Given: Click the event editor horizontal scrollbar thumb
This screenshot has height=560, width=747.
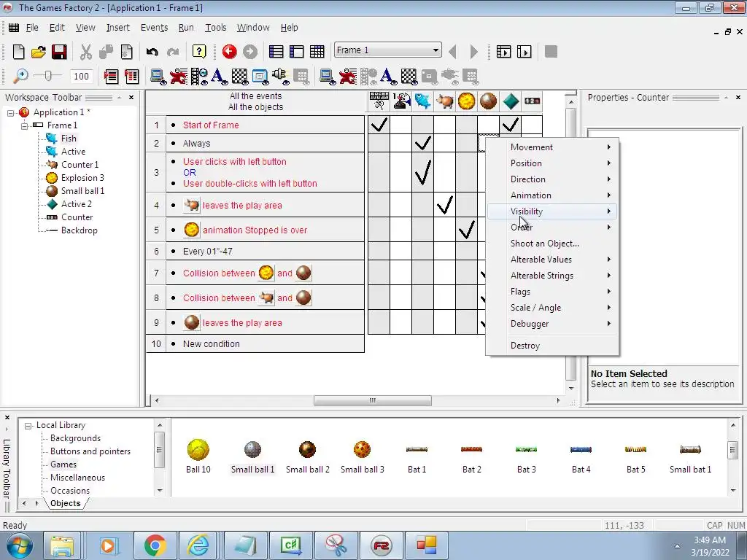Looking at the screenshot, I should click(x=373, y=400).
